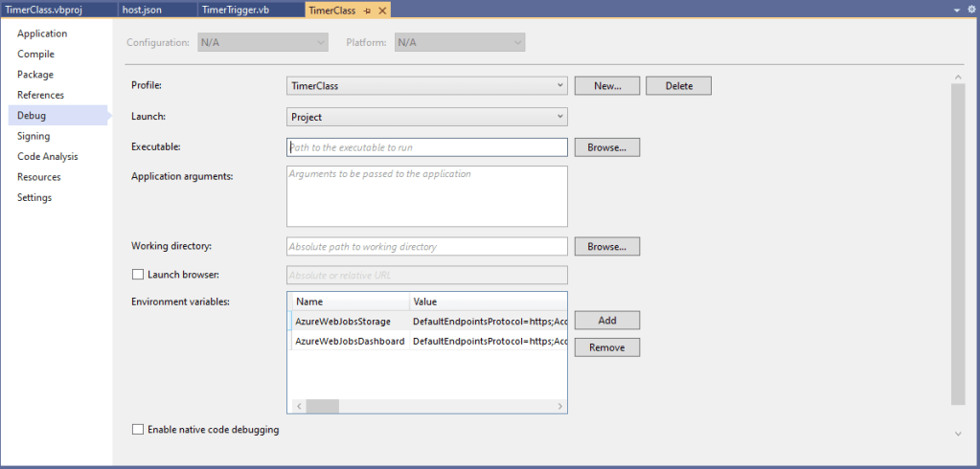The height and width of the screenshot is (469, 980).
Task: Close the TimerClass properties tab
Action: [x=382, y=10]
